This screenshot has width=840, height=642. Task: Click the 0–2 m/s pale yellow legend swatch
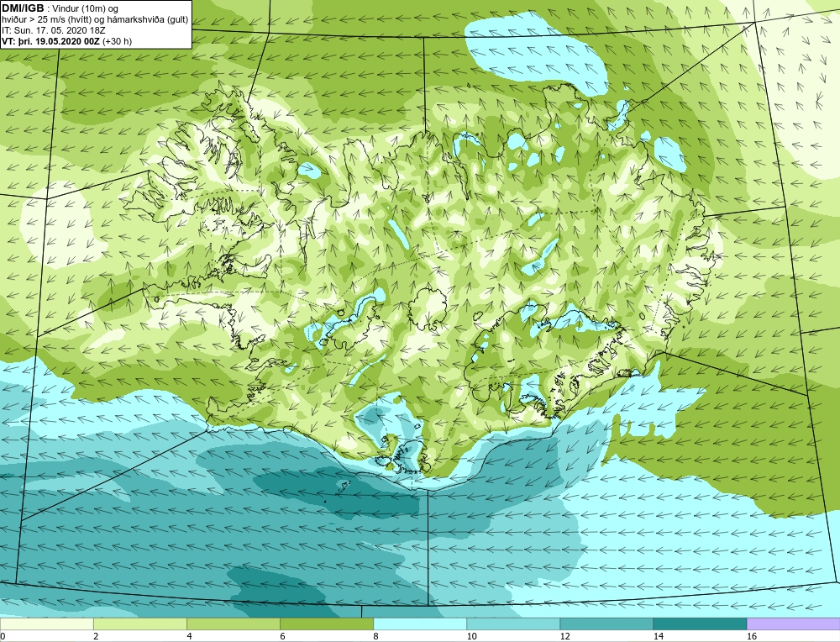click(46, 624)
